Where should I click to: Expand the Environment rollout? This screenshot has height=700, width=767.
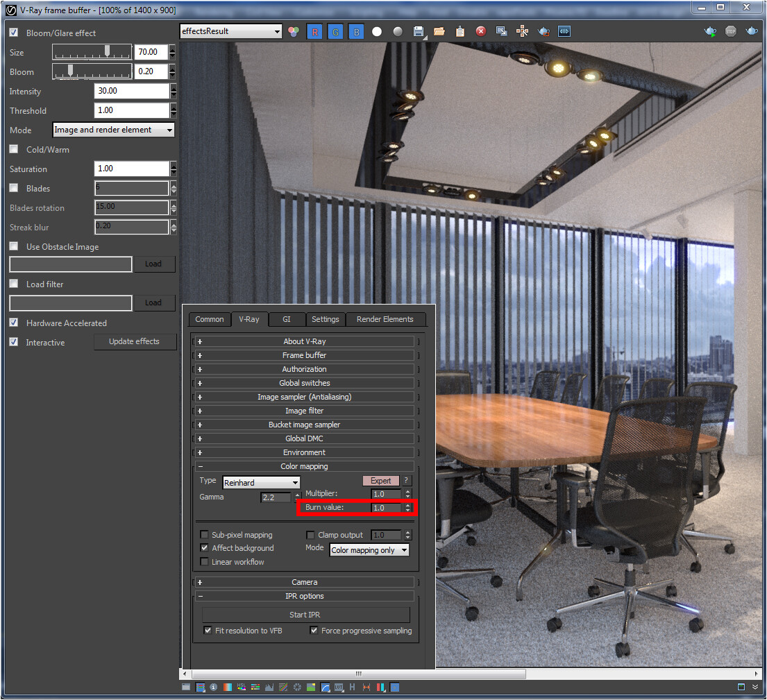pos(304,452)
